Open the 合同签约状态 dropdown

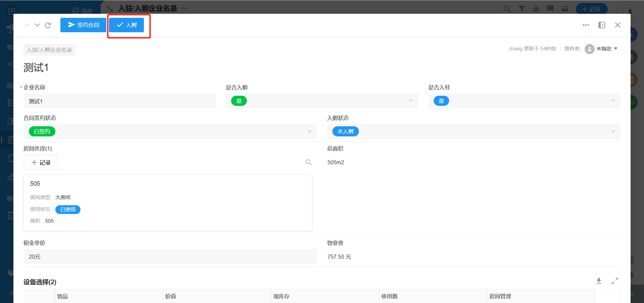pos(309,131)
